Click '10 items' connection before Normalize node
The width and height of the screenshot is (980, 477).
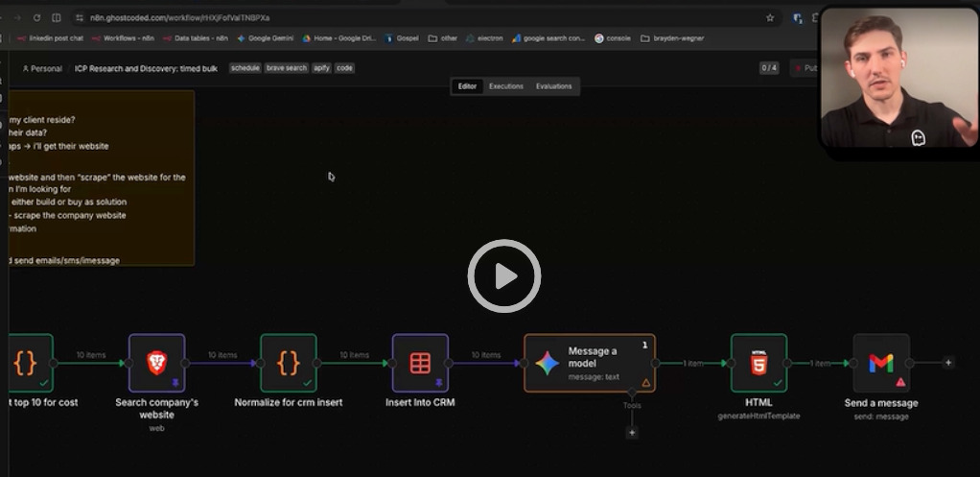click(x=222, y=355)
